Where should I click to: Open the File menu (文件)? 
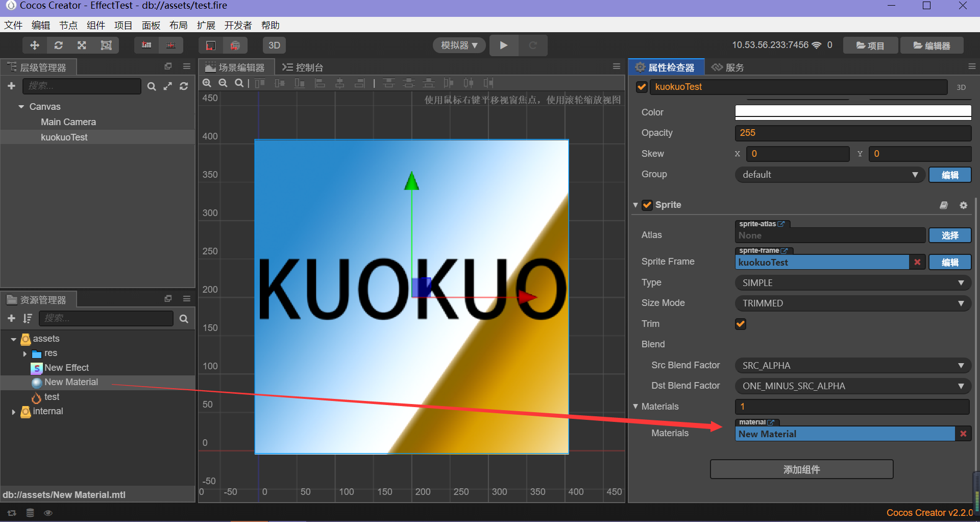click(13, 25)
